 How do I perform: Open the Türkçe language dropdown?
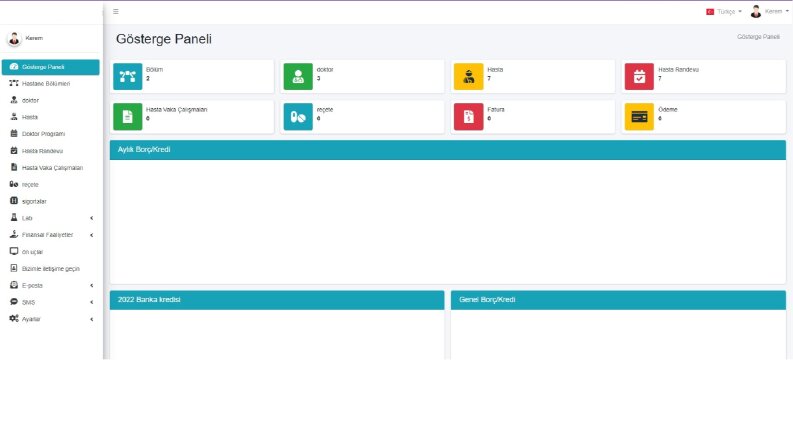click(x=724, y=12)
